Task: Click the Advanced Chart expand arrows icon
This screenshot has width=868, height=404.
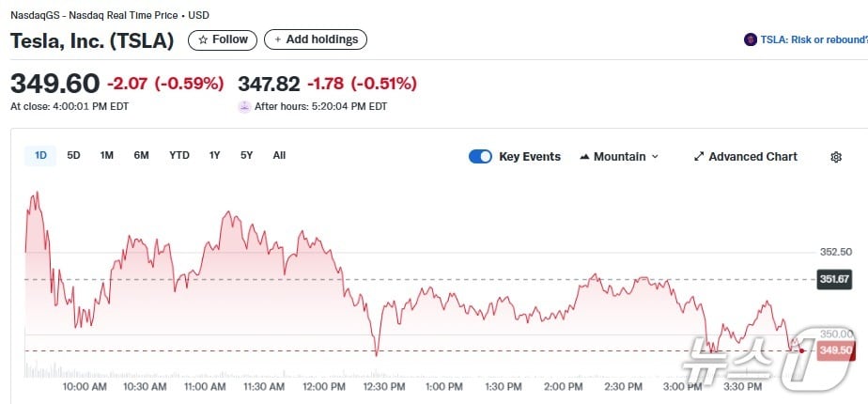Action: [699, 157]
